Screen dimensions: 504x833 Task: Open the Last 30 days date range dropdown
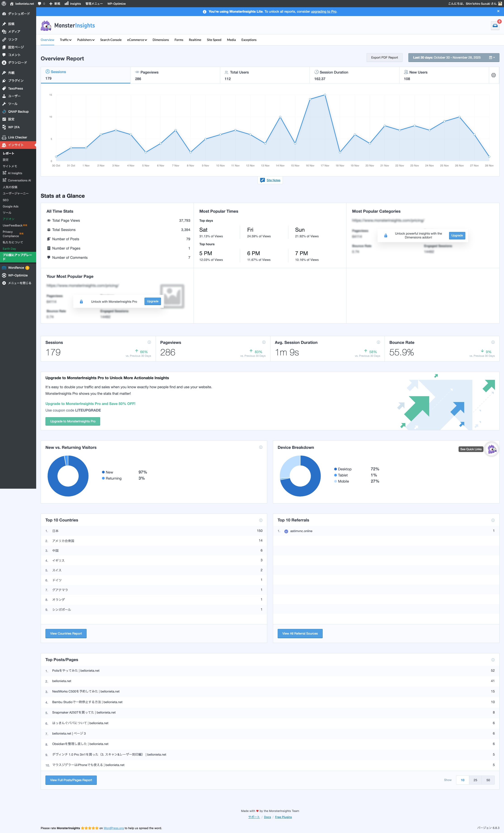point(453,57)
